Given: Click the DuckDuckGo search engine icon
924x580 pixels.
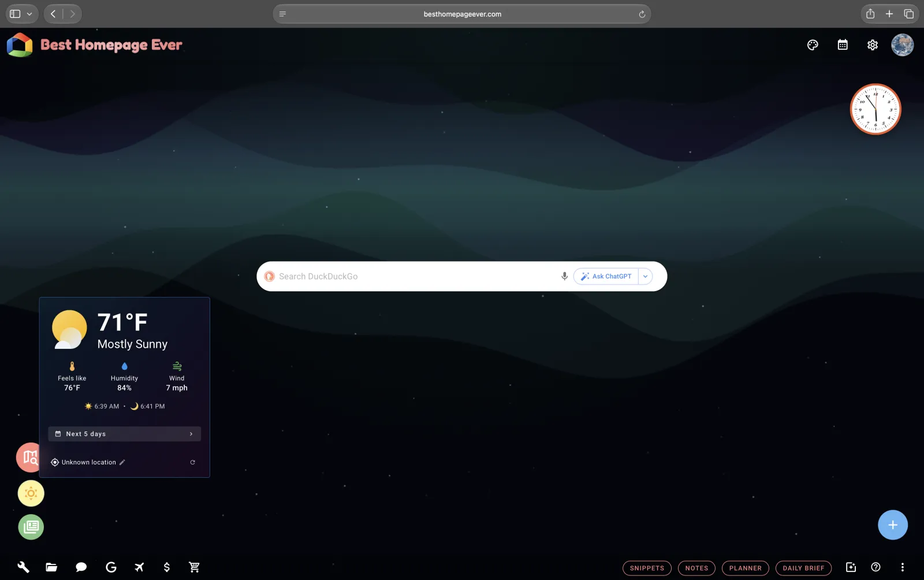Looking at the screenshot, I should [269, 276].
